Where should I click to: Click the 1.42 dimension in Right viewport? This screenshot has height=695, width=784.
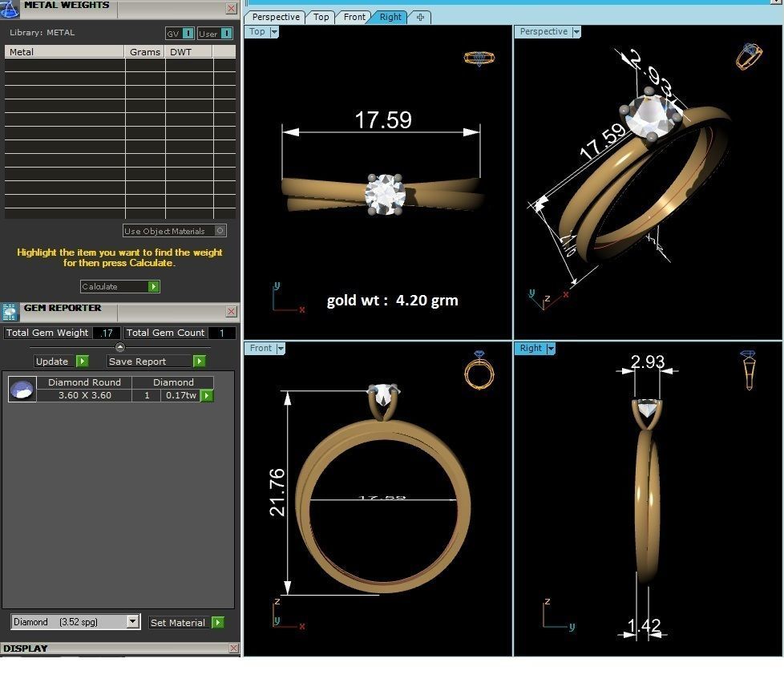pos(644,625)
